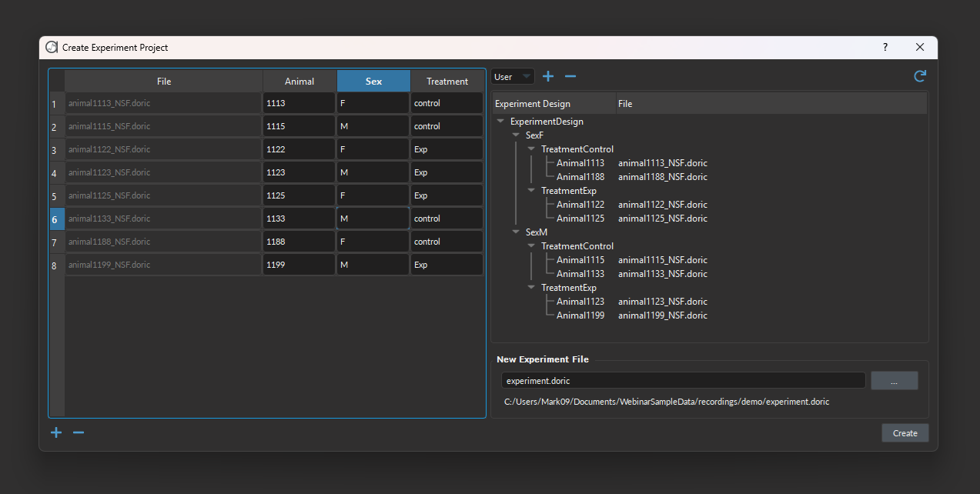
Task: Click the Animal cell containing 1122
Action: [299, 149]
